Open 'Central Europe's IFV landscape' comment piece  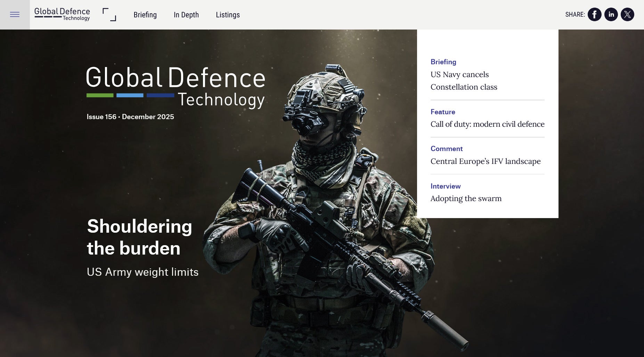pos(485,161)
